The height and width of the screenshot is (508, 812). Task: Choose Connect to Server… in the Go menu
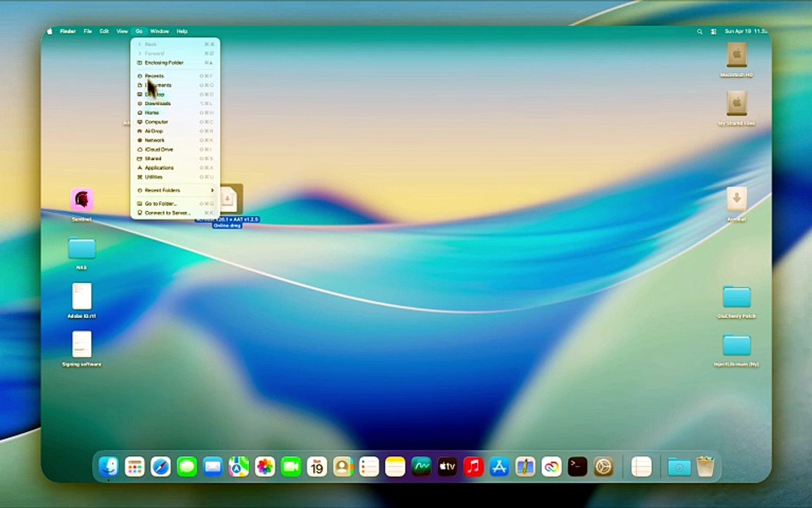click(x=175, y=213)
